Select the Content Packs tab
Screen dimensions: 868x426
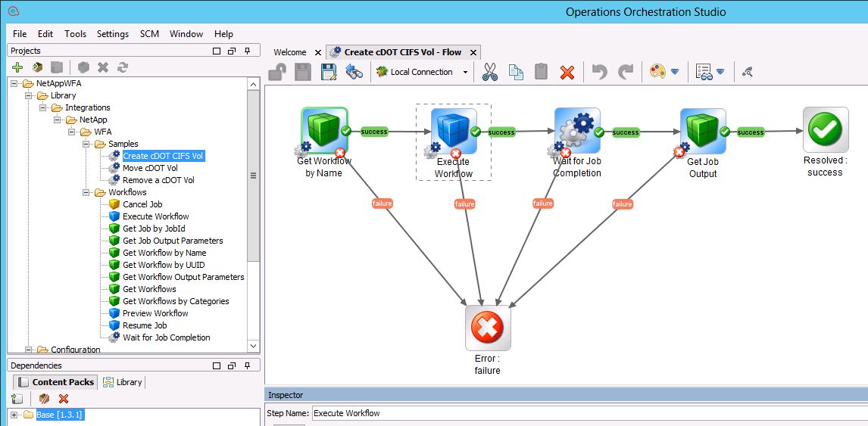55,382
